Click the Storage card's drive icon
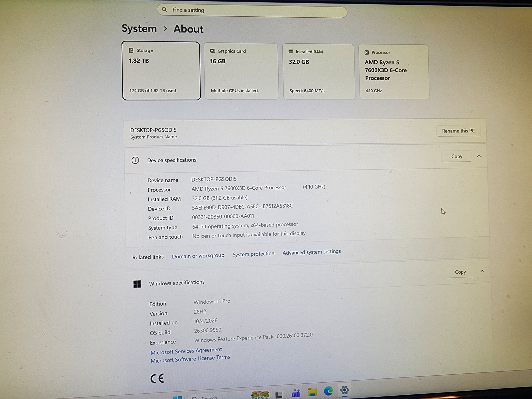The width and height of the screenshot is (532, 399). tap(131, 50)
